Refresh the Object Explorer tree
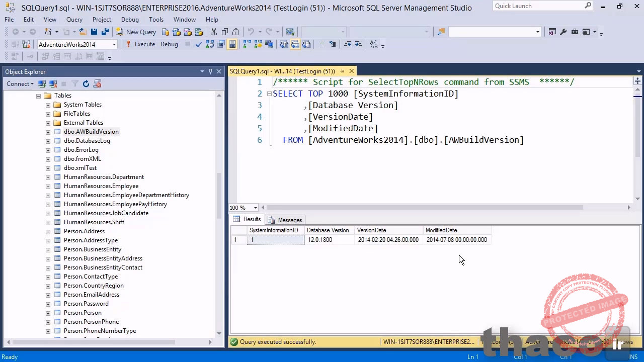The height and width of the screenshot is (362, 644). [x=86, y=84]
